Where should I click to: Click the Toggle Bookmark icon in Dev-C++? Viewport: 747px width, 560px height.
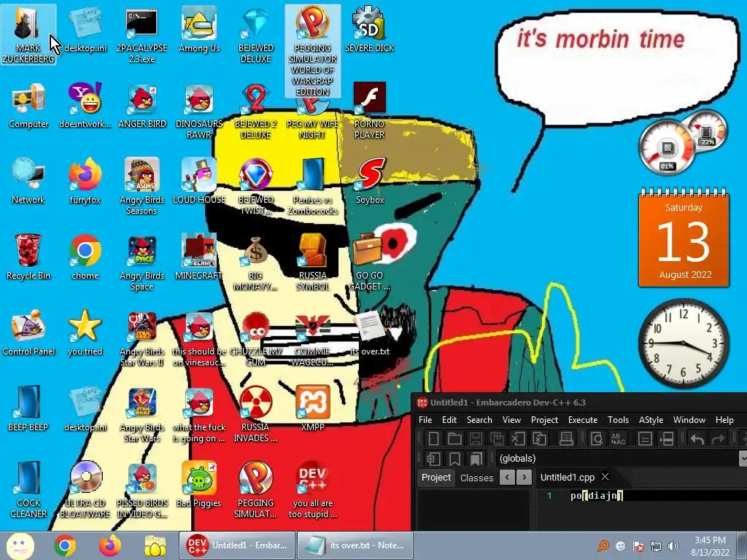(x=454, y=459)
